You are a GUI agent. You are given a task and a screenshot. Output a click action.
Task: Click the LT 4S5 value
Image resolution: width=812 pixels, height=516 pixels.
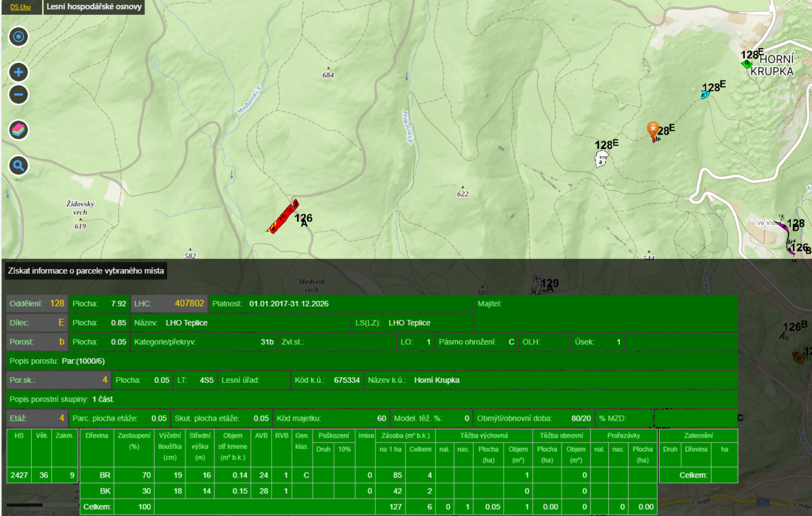[206, 380]
